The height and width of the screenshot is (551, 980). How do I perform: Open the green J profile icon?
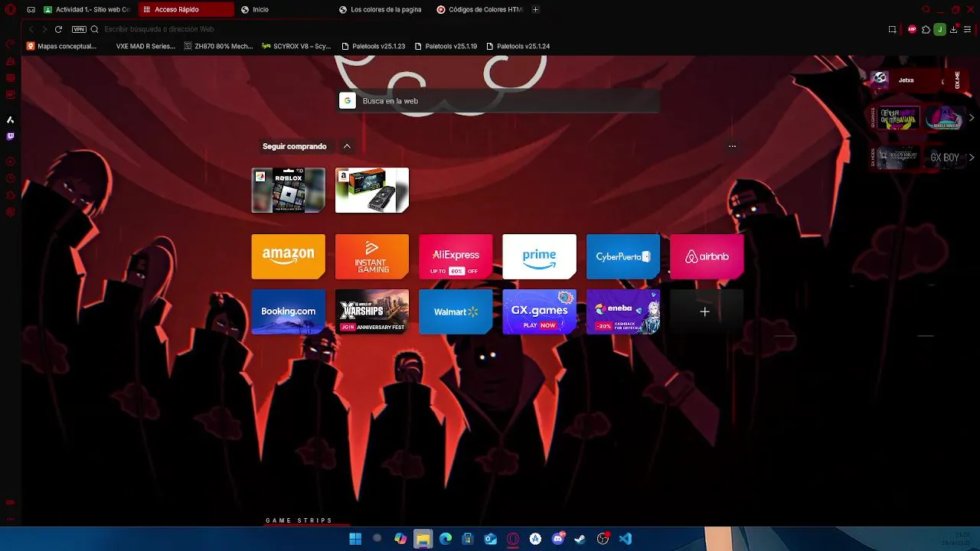tap(939, 29)
